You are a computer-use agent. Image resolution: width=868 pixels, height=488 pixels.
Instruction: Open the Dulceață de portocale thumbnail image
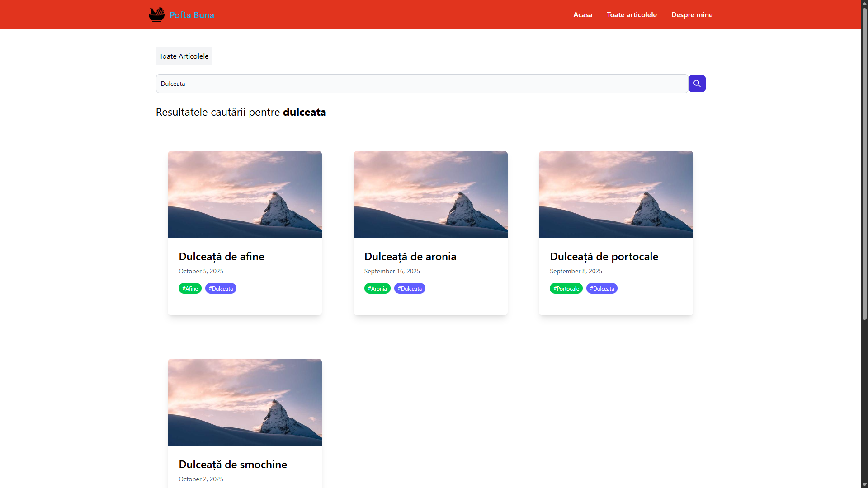[616, 194]
